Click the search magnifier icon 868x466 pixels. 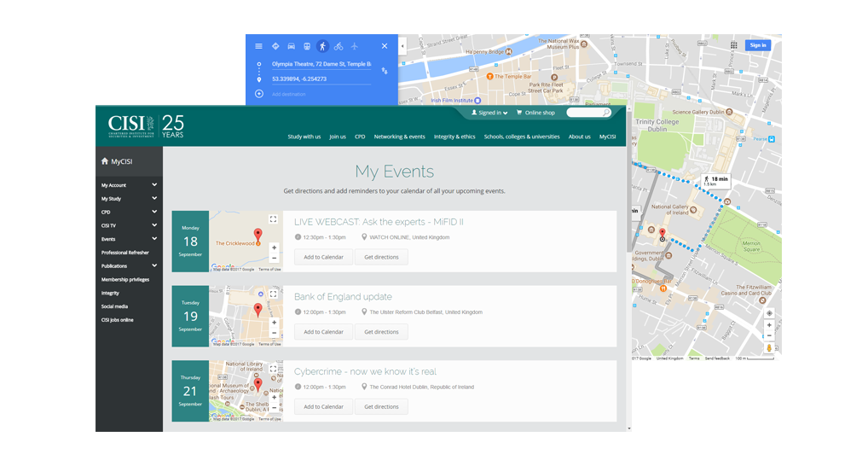pyautogui.click(x=606, y=113)
